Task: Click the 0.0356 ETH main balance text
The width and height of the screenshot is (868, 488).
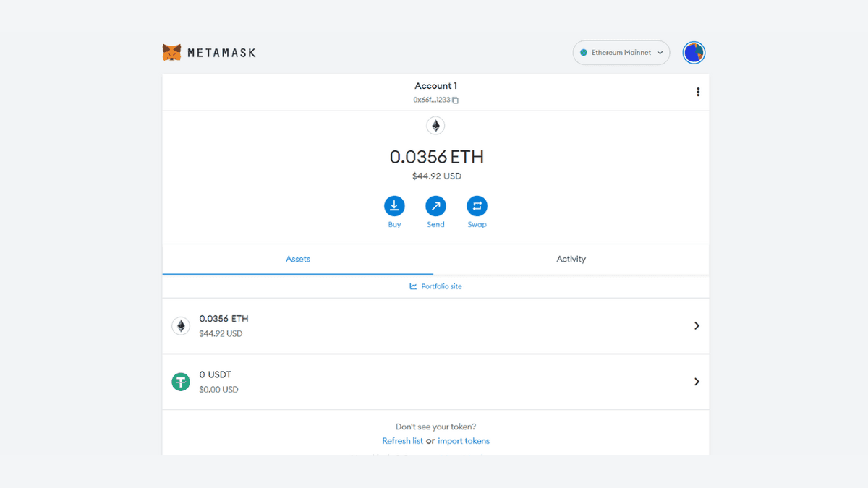Action: tap(436, 157)
